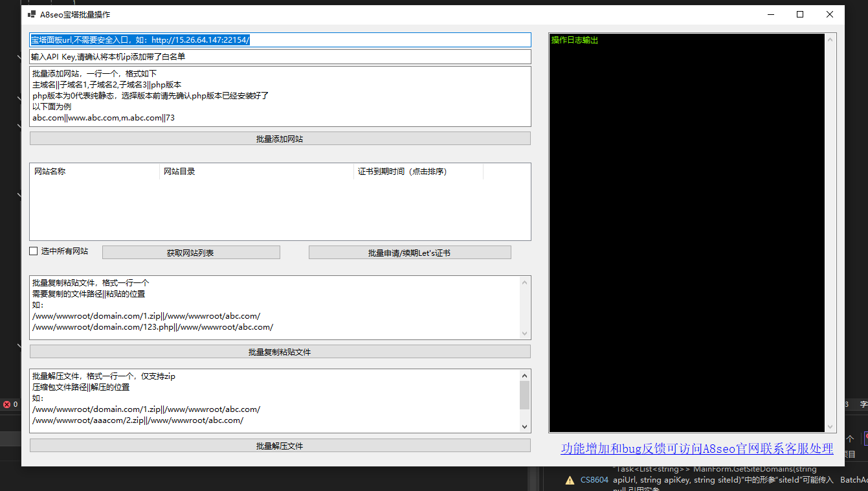Viewport: 868px width, 491px height.
Task: Click the 批量添加网站 text area
Action: (x=280, y=97)
